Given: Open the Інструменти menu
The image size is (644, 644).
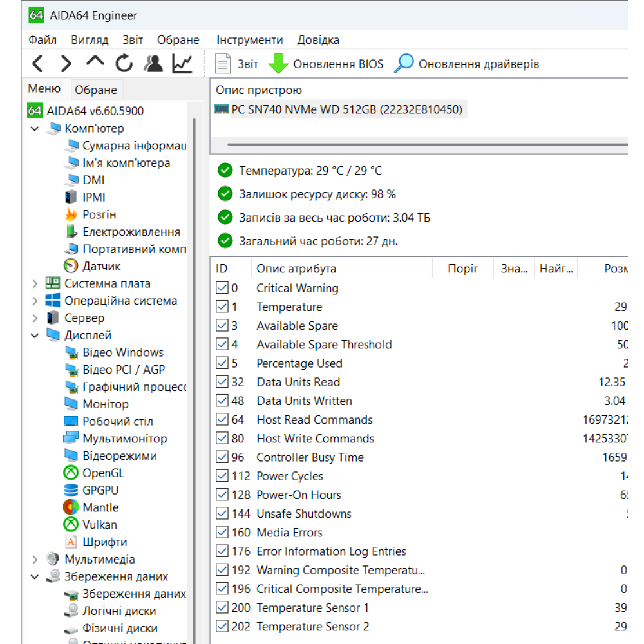Looking at the screenshot, I should coord(249,39).
